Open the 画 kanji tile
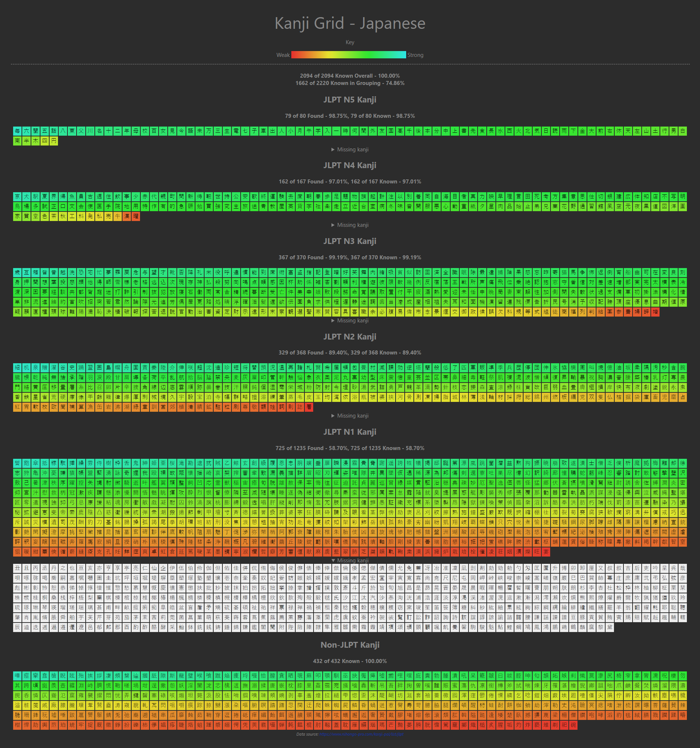The image size is (700, 748). (x=683, y=206)
